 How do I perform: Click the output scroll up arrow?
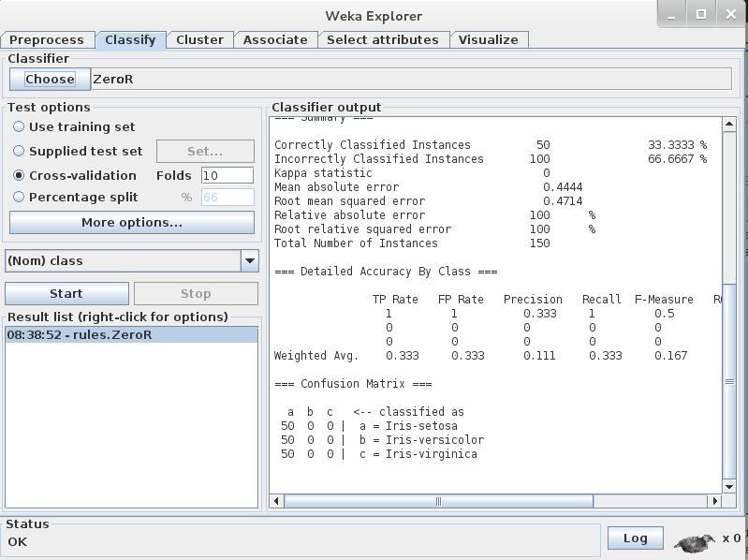[x=729, y=125]
